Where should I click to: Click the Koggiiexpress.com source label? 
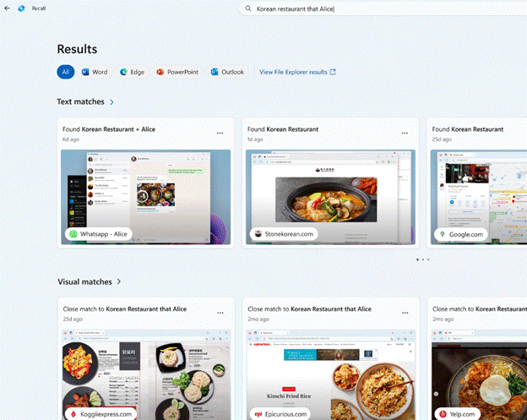pos(101,414)
